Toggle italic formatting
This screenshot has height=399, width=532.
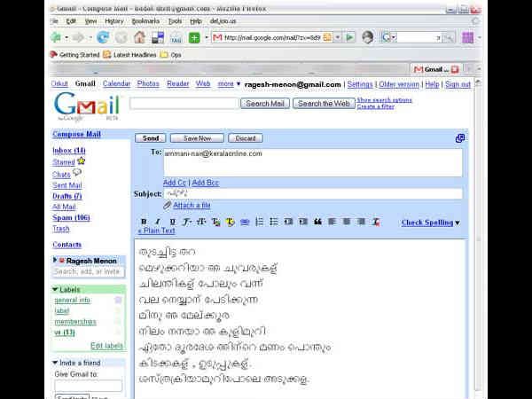pyautogui.click(x=158, y=222)
